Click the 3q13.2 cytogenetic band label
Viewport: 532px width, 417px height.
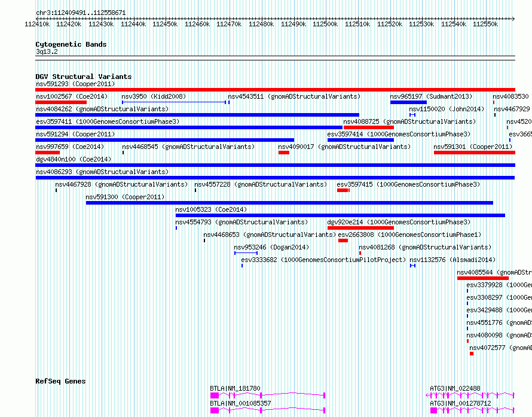[47, 51]
